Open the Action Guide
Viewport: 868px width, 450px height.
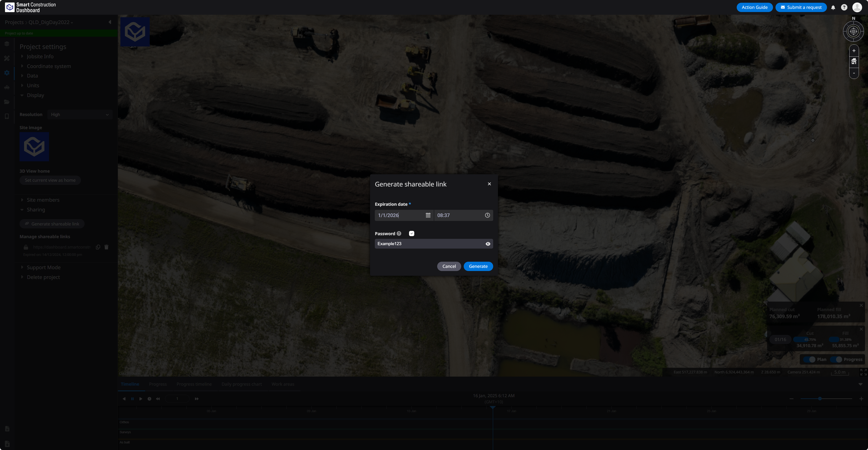click(754, 7)
